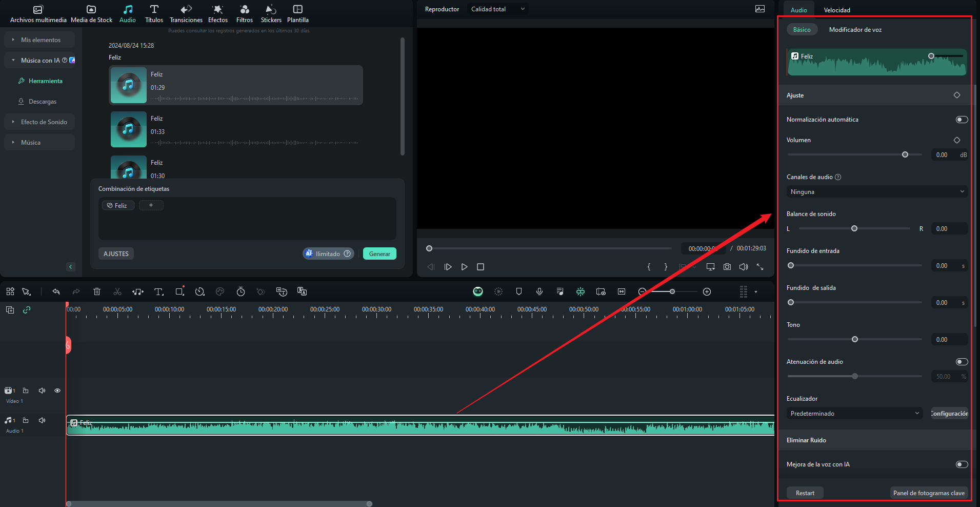The image size is (980, 507).
Task: Play the preview from the player controls
Action: click(x=464, y=267)
